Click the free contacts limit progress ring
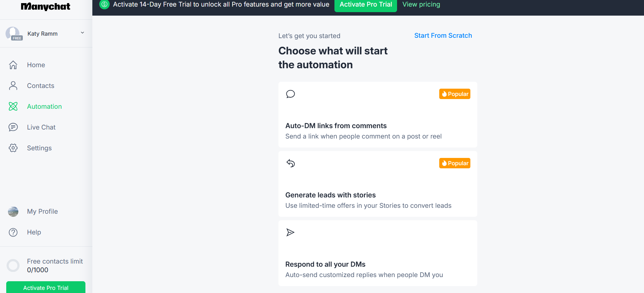This screenshot has width=644, height=293. 13,266
